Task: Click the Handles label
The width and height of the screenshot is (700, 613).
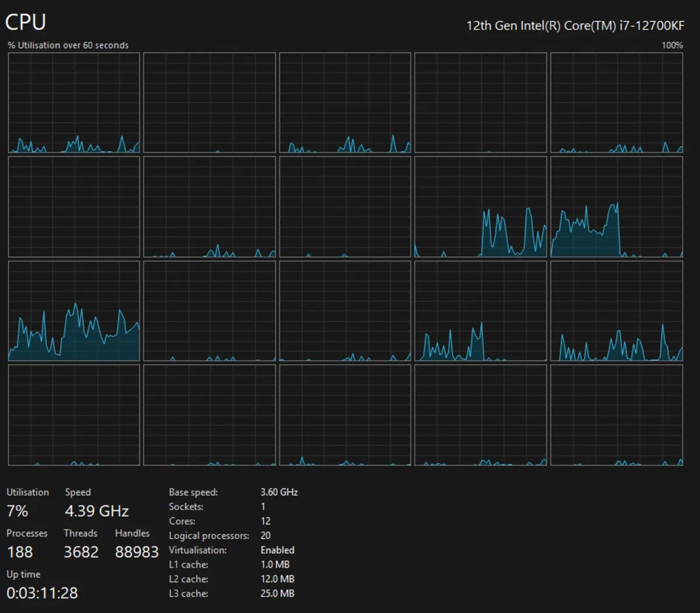Action: 132,533
